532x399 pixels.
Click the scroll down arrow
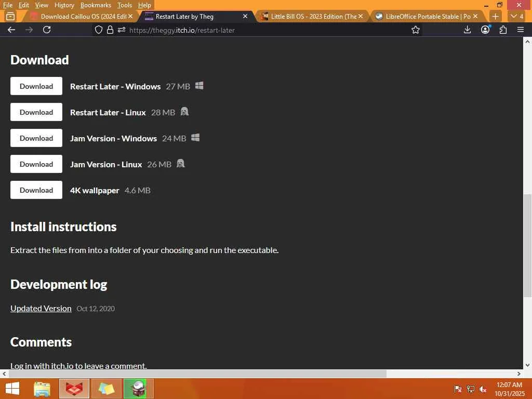click(x=527, y=365)
